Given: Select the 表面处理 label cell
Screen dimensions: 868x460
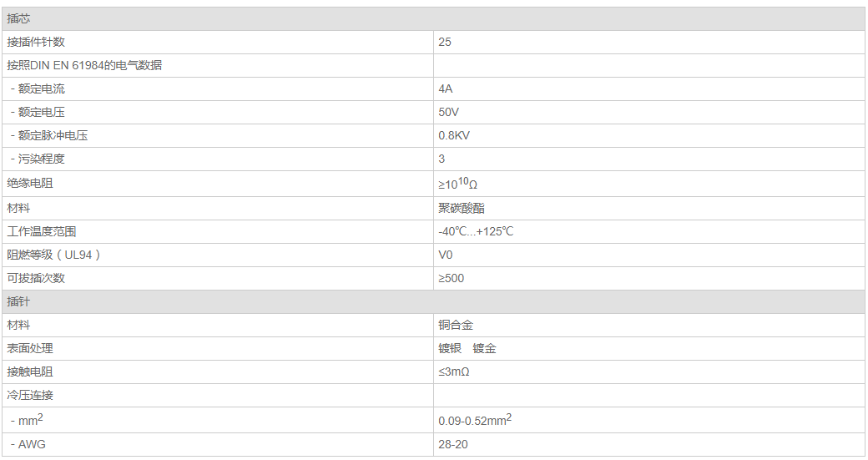Looking at the screenshot, I should point(30,348).
